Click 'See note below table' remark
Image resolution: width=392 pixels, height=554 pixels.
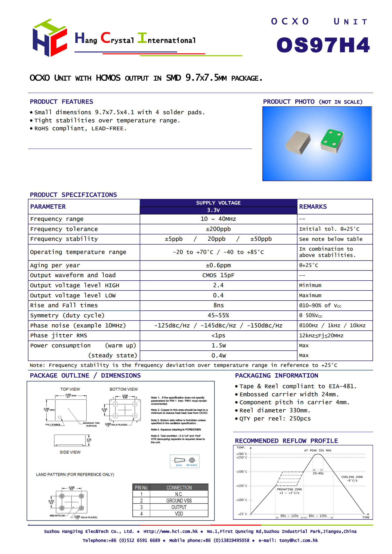pos(331,239)
